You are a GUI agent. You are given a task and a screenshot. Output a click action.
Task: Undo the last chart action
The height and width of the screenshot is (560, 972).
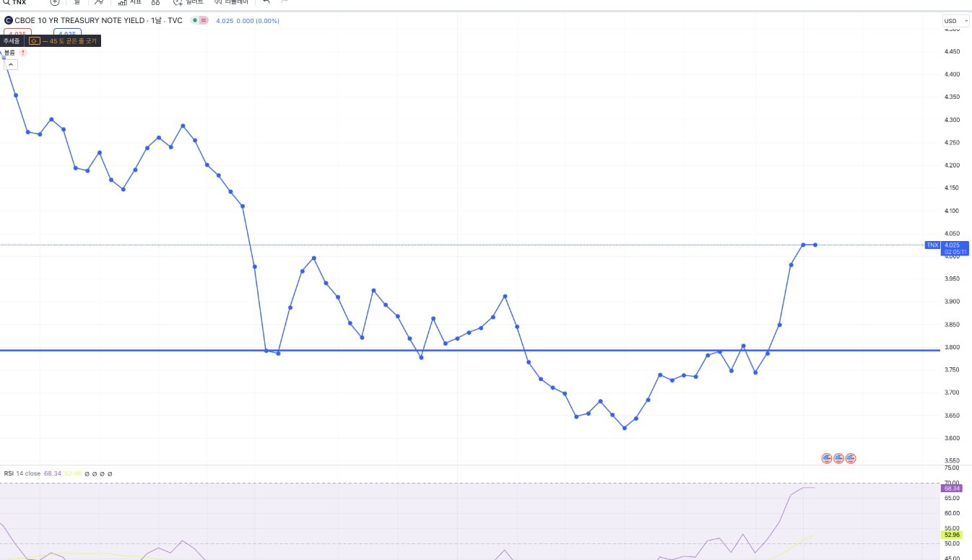(x=266, y=2)
